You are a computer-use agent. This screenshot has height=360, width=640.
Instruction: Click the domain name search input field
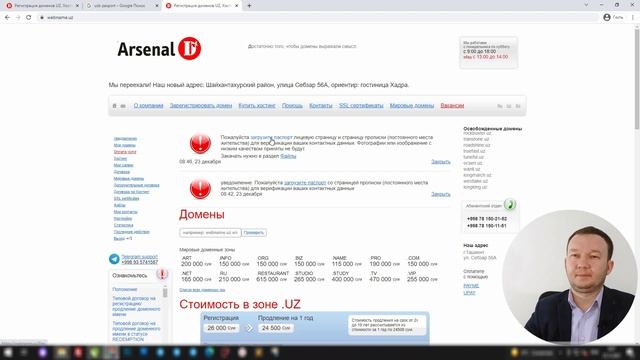[x=210, y=233]
